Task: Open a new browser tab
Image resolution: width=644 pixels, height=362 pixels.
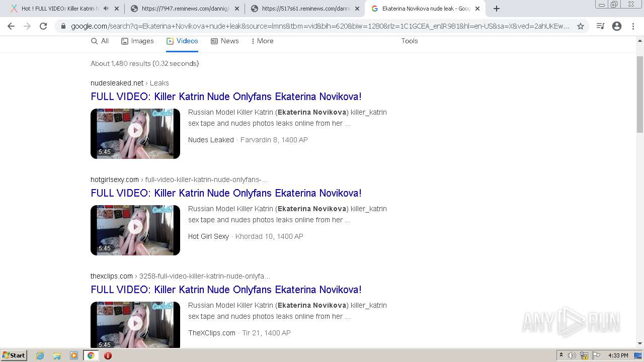Action: [x=497, y=9]
